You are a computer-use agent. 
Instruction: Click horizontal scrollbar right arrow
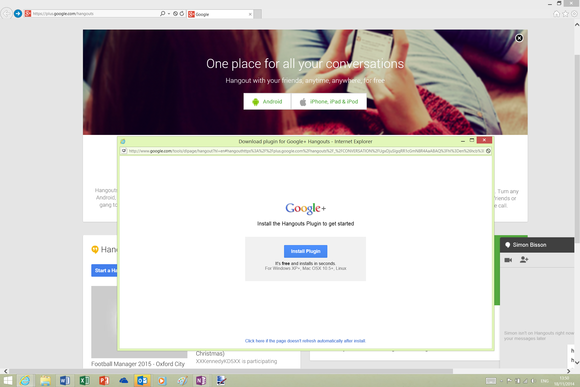[x=569, y=371]
